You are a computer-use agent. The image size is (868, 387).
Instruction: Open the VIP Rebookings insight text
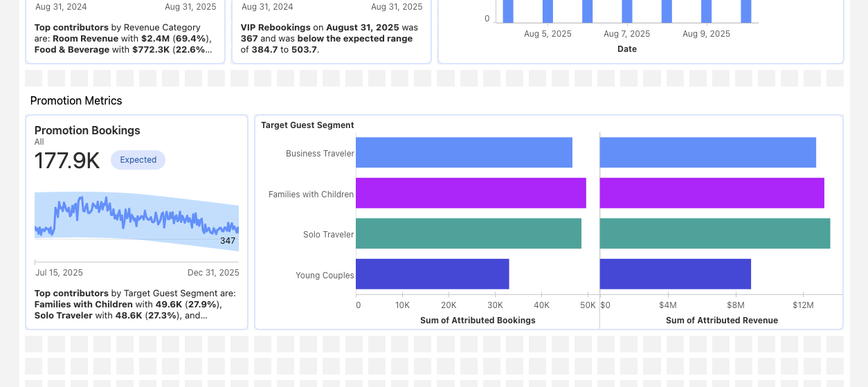tap(329, 39)
